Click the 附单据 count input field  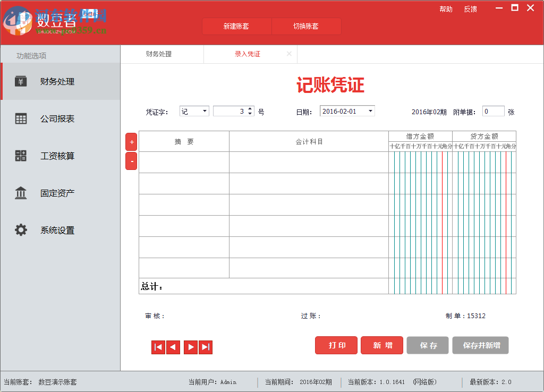coord(492,110)
